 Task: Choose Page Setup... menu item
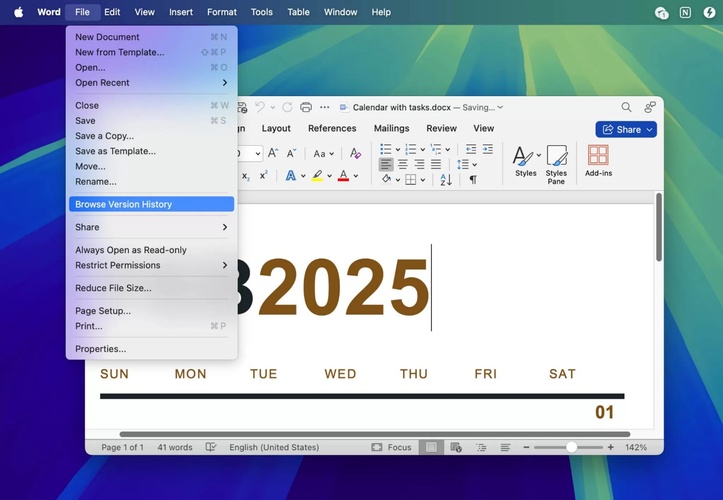(151, 311)
